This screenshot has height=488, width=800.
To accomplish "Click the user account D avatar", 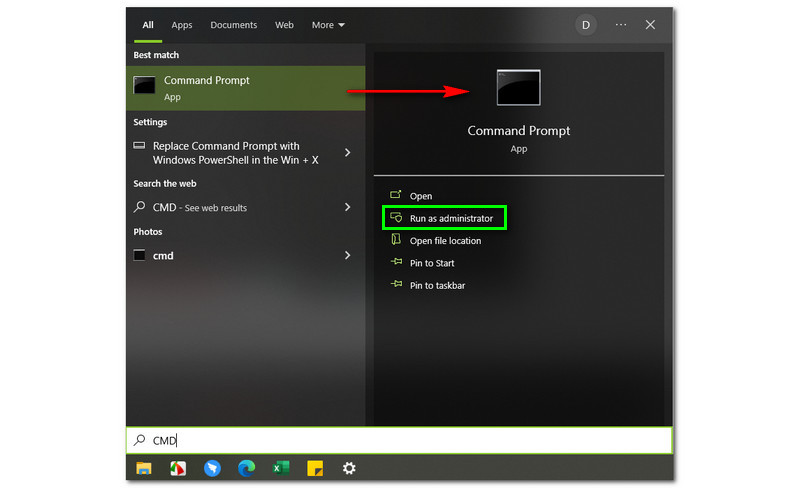I will 586,25.
